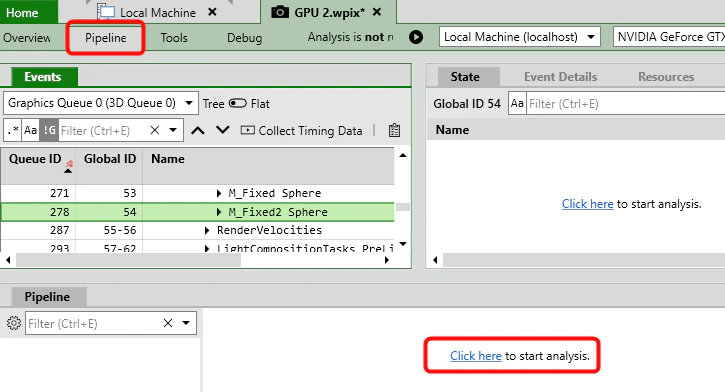This screenshot has width=725, height=392.
Task: Open the Events filter history dropdown
Action: (x=173, y=130)
